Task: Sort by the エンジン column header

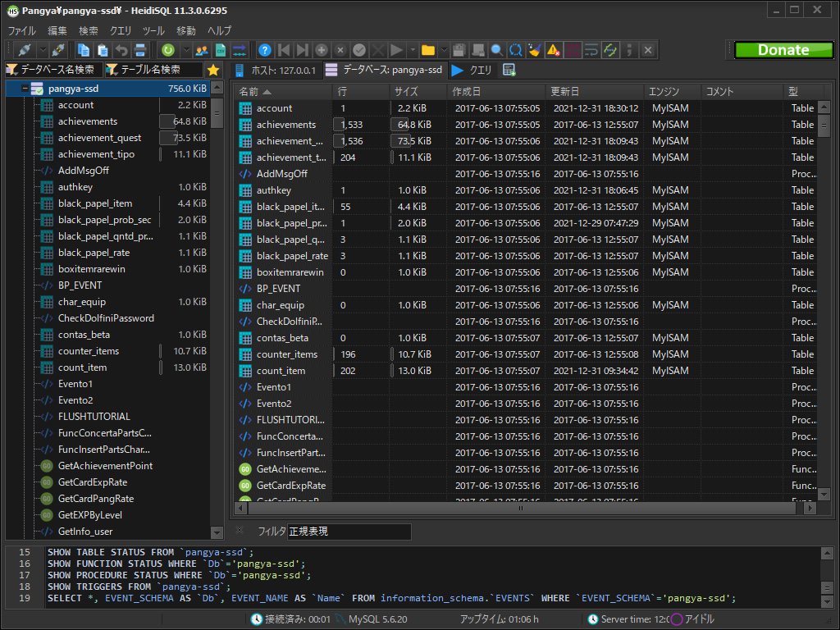Action: [673, 92]
